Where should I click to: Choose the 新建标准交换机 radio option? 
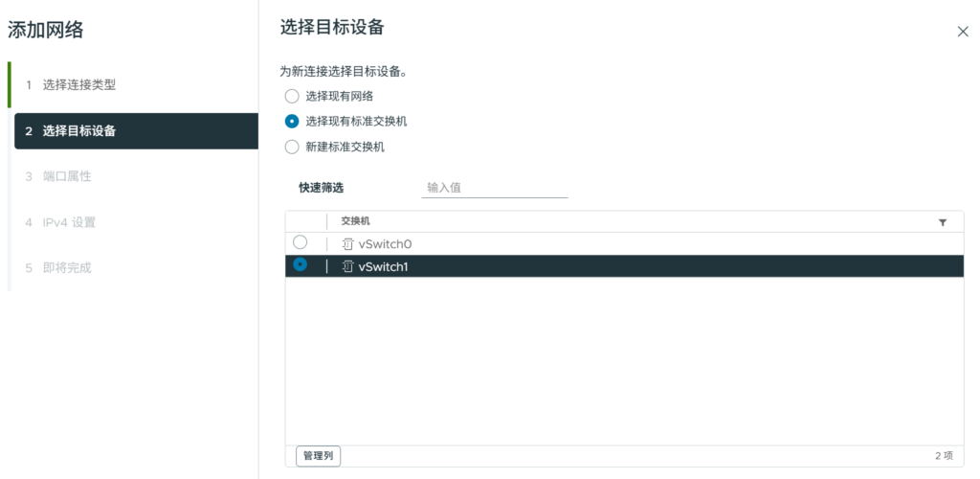292,148
